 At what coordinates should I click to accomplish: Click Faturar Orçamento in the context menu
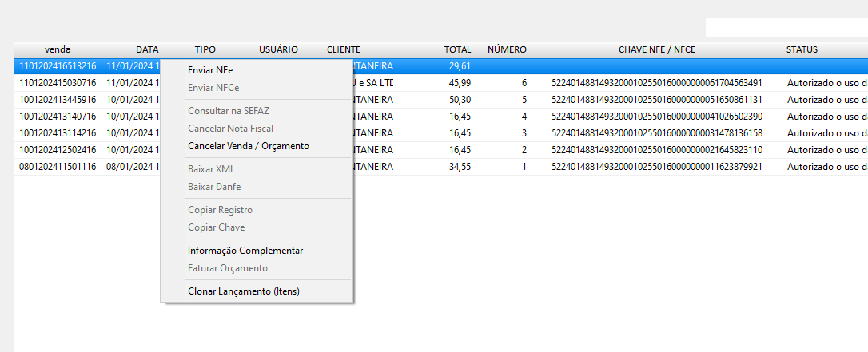click(x=227, y=268)
